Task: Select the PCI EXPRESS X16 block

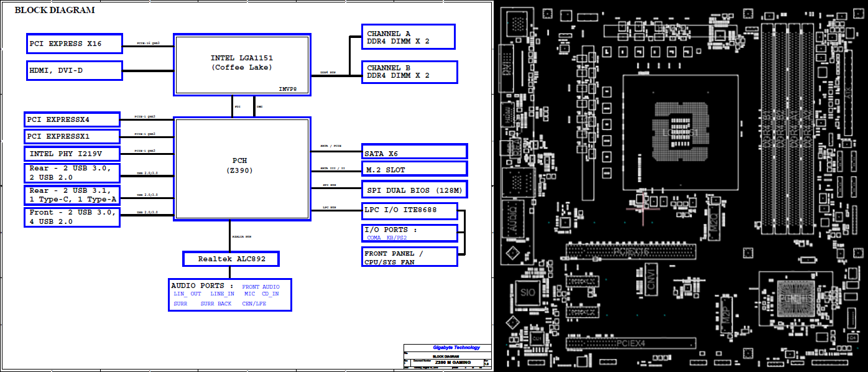Action: tap(75, 44)
